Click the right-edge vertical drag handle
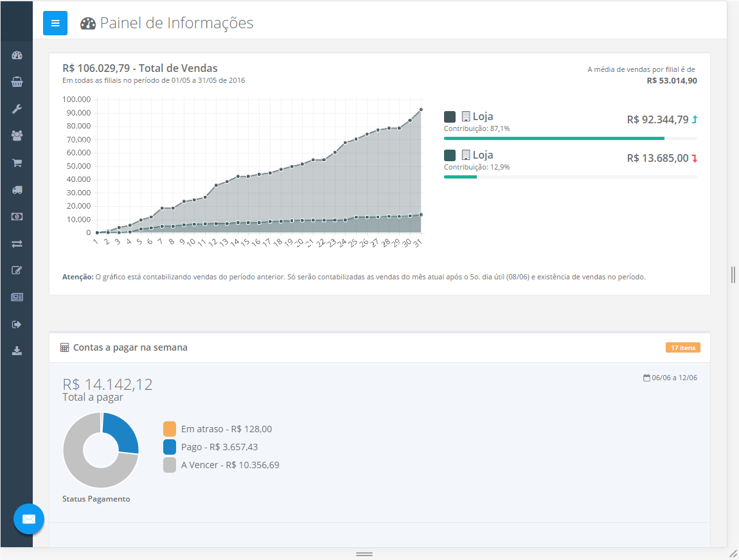The image size is (739, 560). tap(733, 275)
